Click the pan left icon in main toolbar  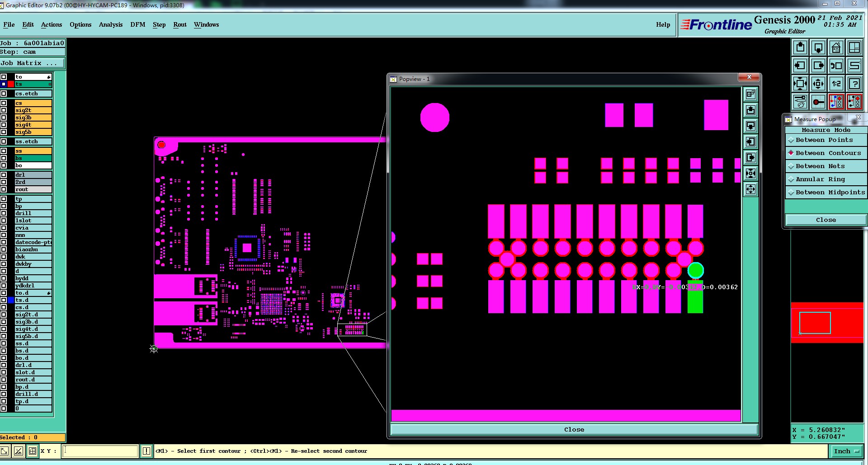pyautogui.click(x=800, y=66)
